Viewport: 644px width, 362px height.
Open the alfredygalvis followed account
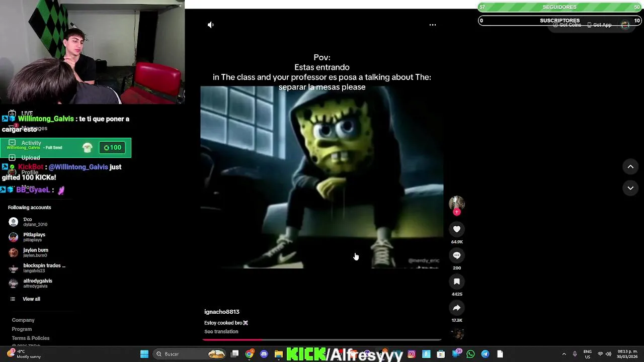31,284
